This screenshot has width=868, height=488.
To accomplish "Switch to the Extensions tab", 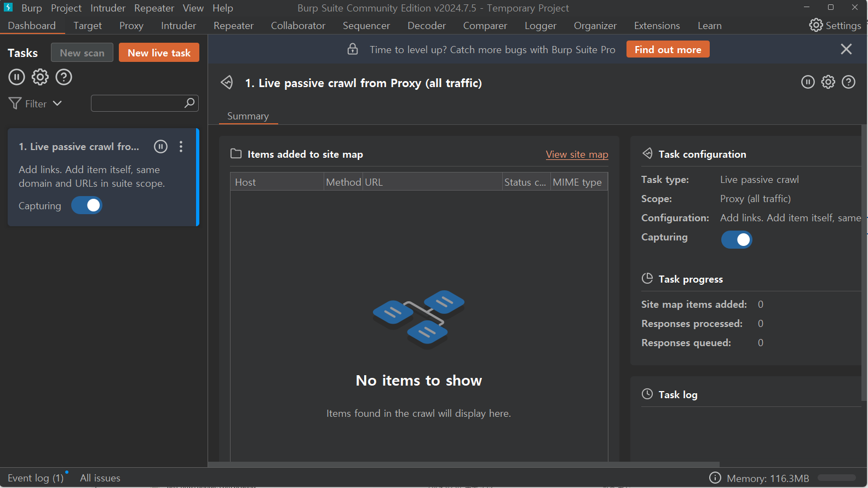I will pyautogui.click(x=657, y=26).
